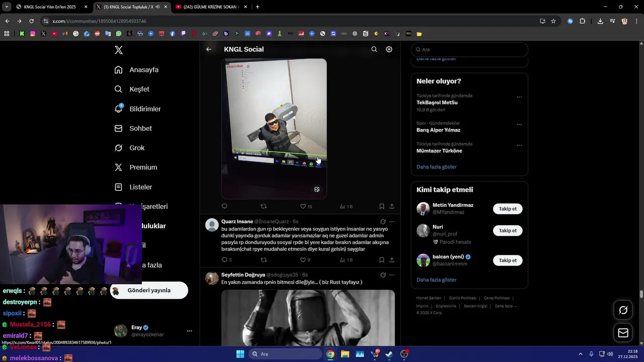Open more options on Quarz Insane's post
Viewport: 644px width, 362px height.
[x=392, y=221]
